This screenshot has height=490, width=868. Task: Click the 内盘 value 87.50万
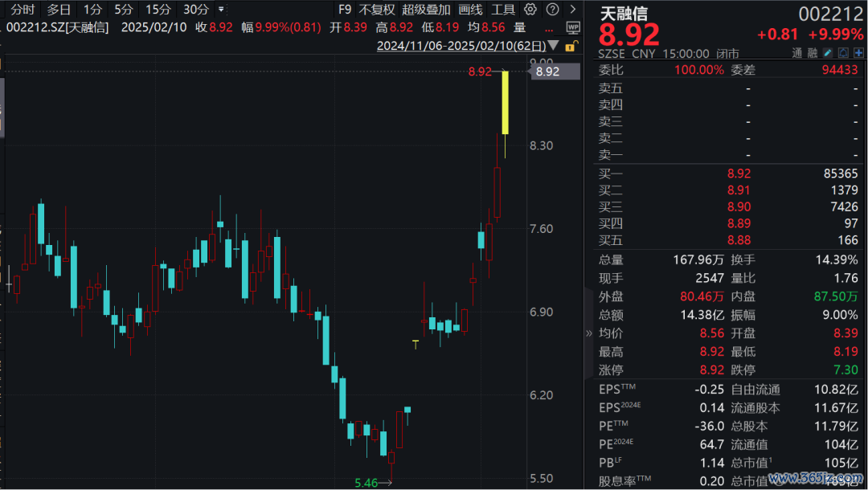836,296
